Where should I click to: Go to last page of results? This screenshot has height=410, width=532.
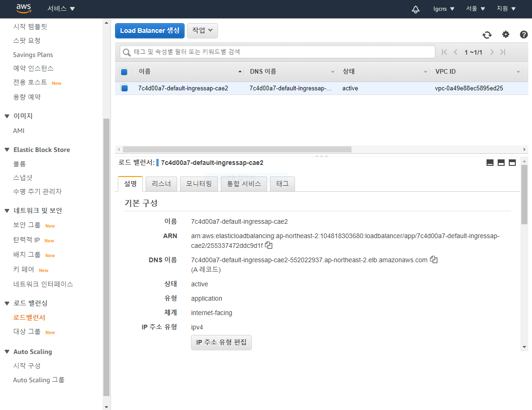(x=503, y=52)
